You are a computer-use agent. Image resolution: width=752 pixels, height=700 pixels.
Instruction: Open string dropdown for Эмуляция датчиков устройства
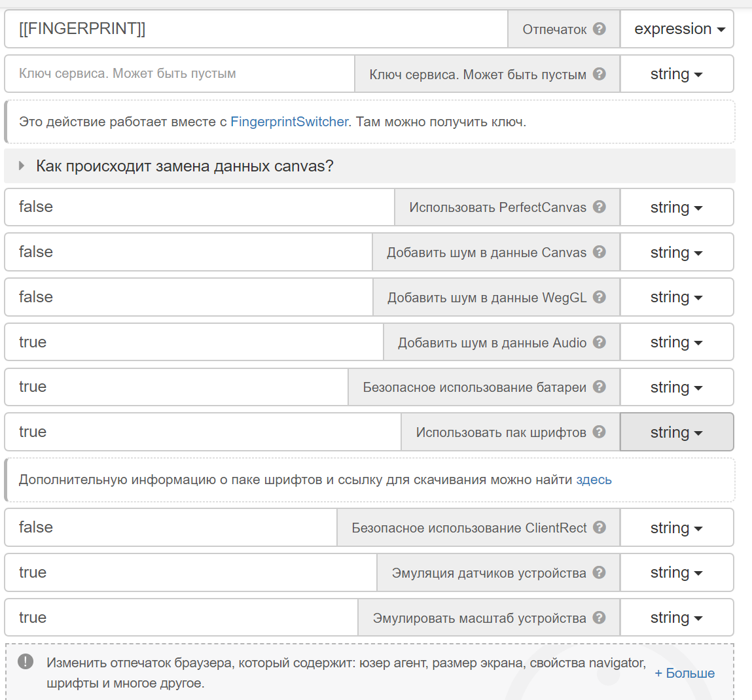point(676,572)
